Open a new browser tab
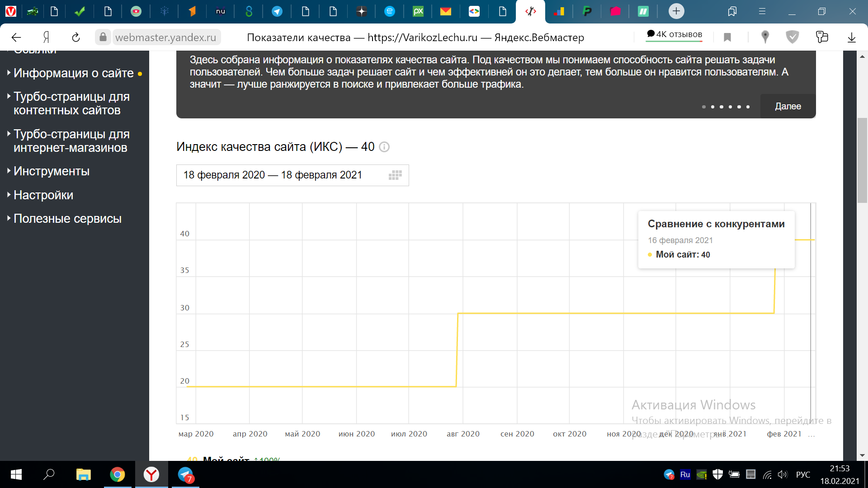The width and height of the screenshot is (868, 488). pyautogui.click(x=676, y=11)
